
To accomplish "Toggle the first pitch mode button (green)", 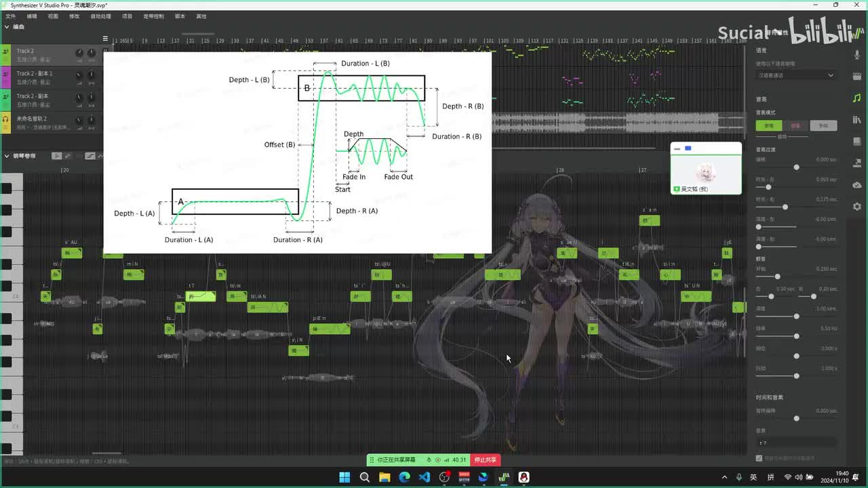I will 769,125.
